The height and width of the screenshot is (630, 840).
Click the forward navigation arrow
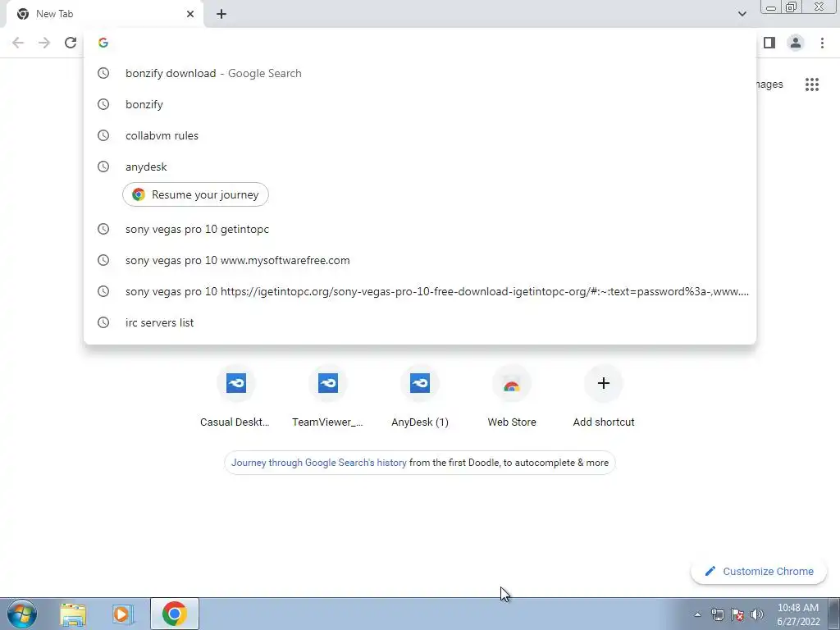44,43
